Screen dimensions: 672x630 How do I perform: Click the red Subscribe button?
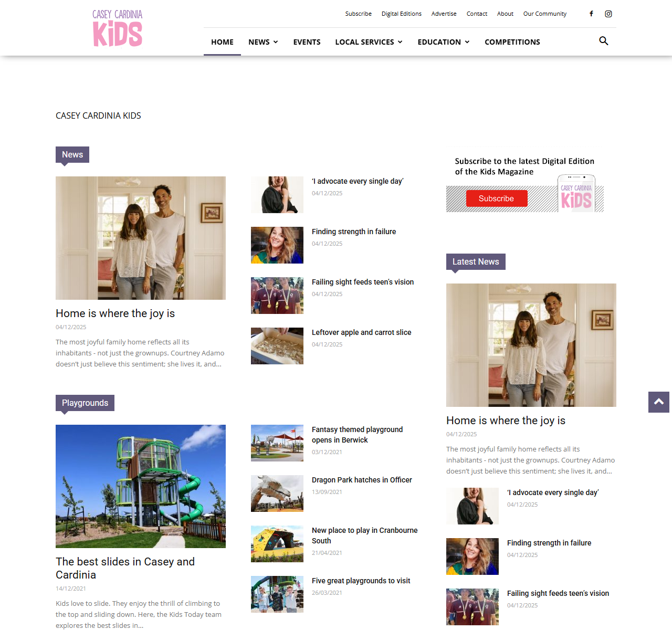click(x=497, y=198)
